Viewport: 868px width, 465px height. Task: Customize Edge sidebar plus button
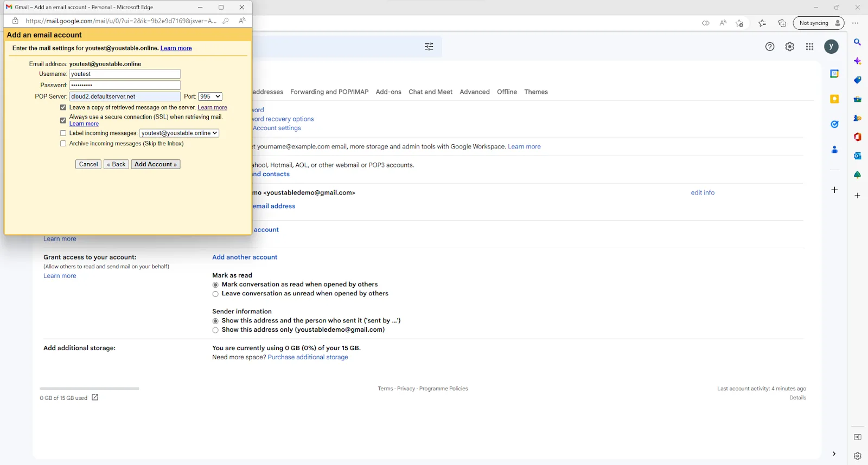(858, 196)
